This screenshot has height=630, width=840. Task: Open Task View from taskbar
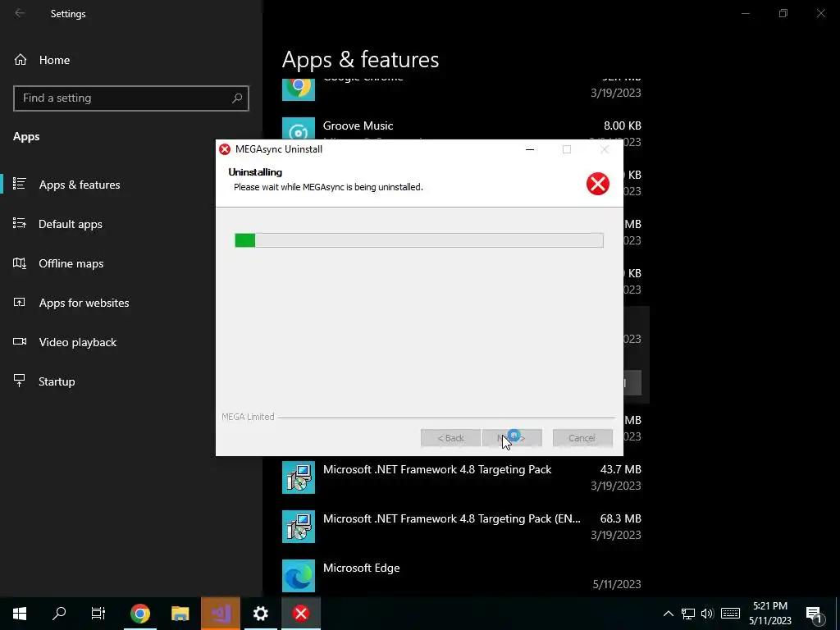pyautogui.click(x=98, y=614)
